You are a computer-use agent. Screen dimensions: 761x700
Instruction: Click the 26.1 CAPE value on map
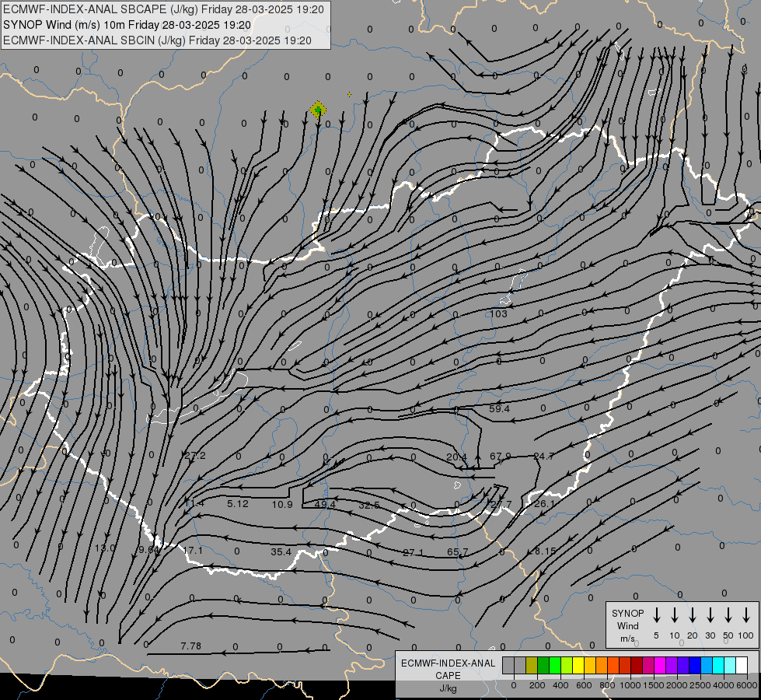click(x=544, y=504)
